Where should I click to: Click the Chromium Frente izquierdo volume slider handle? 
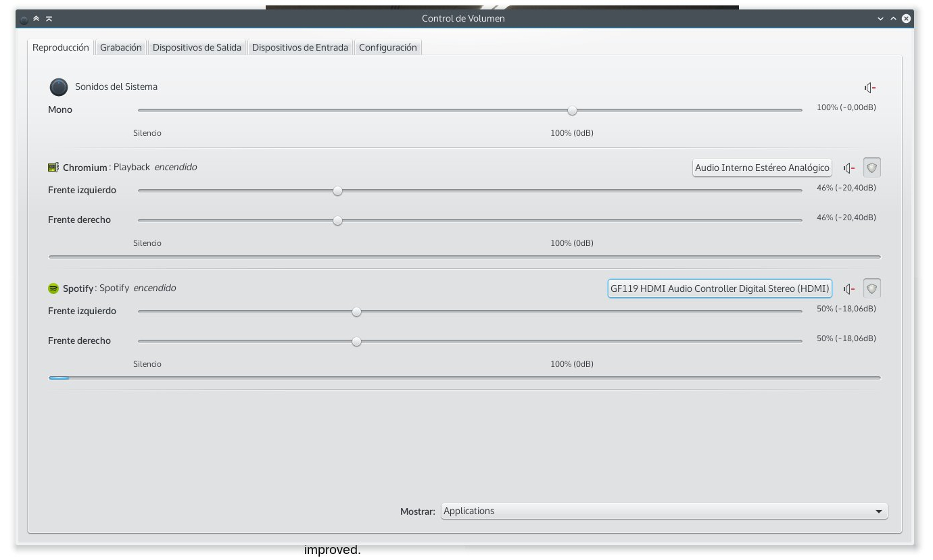[337, 191]
